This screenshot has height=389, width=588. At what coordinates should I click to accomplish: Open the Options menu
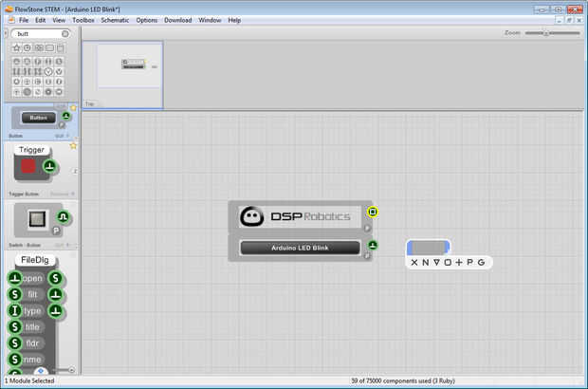(147, 20)
